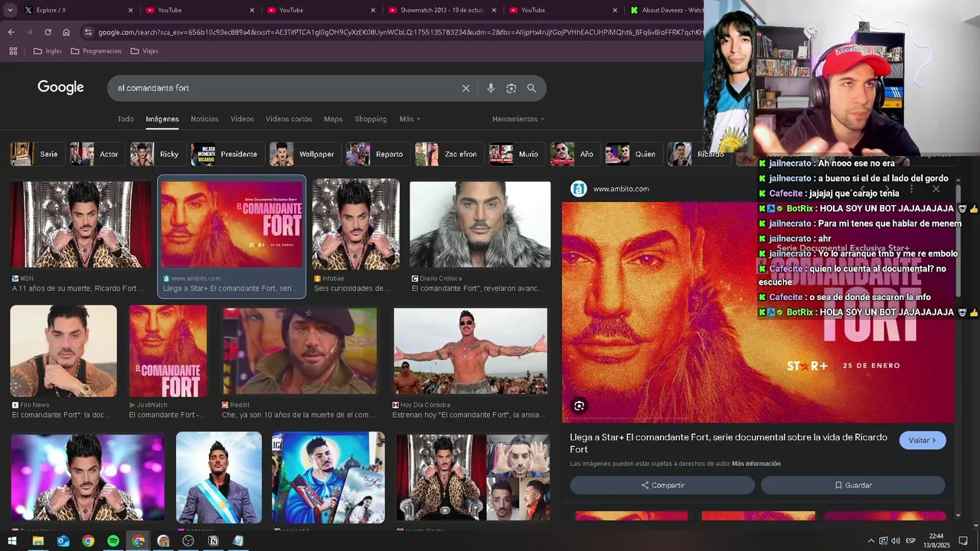The image size is (980, 551).
Task: Close the Showmatch 2012 tab
Action: pos(494,10)
